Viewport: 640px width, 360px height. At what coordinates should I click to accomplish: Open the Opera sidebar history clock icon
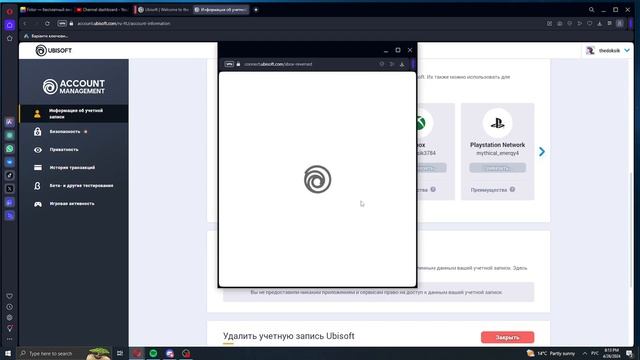(x=9, y=307)
